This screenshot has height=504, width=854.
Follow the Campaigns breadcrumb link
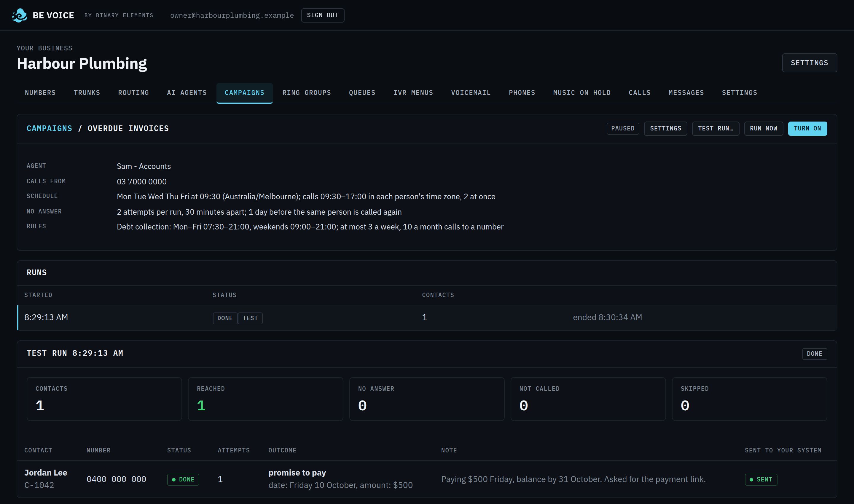point(49,128)
